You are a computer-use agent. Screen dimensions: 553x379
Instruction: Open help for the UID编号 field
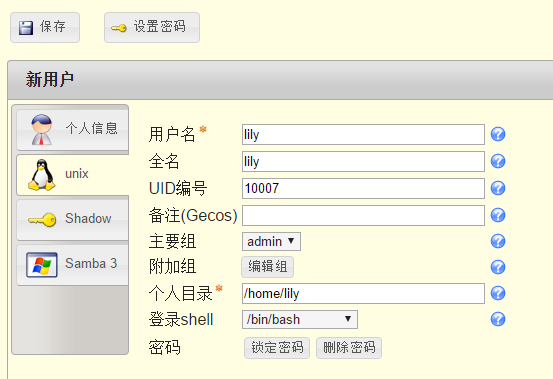pos(498,188)
